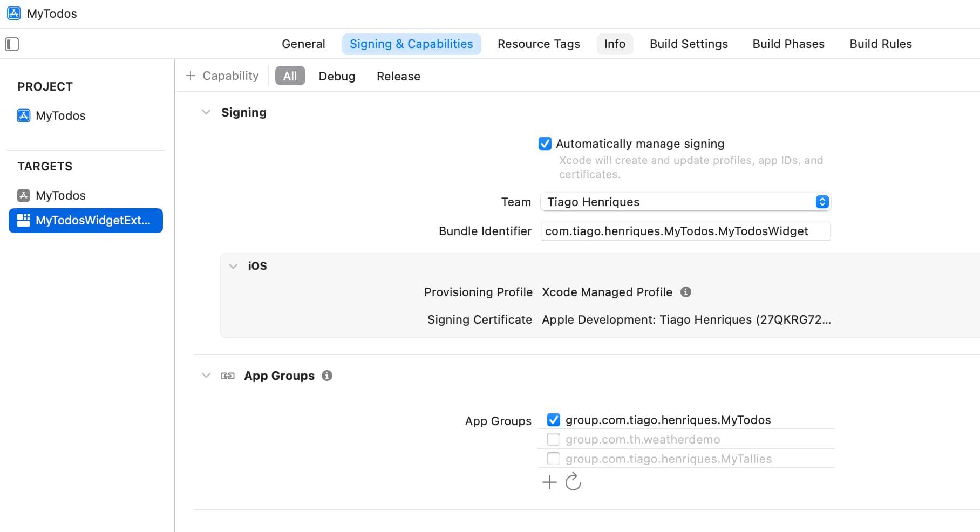The image size is (980, 532).
Task: Select the Signing & Capabilities tab
Action: (411, 44)
